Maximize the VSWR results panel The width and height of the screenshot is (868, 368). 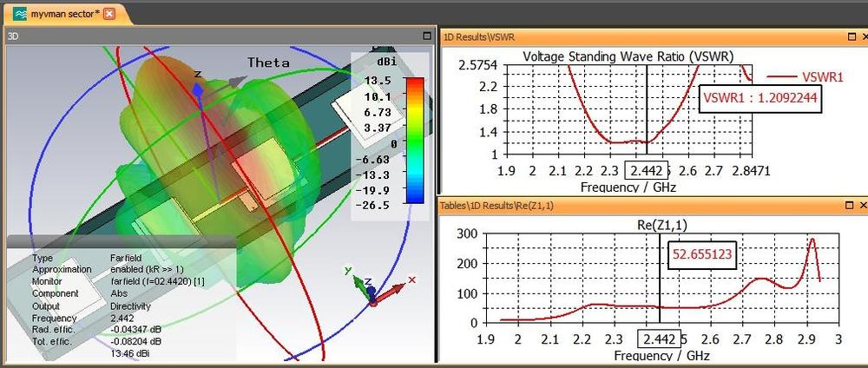point(852,36)
